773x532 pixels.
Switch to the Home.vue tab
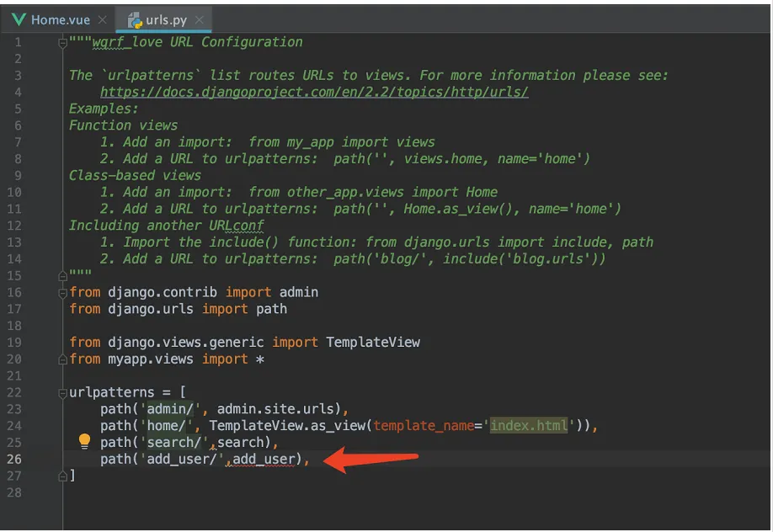tap(59, 19)
